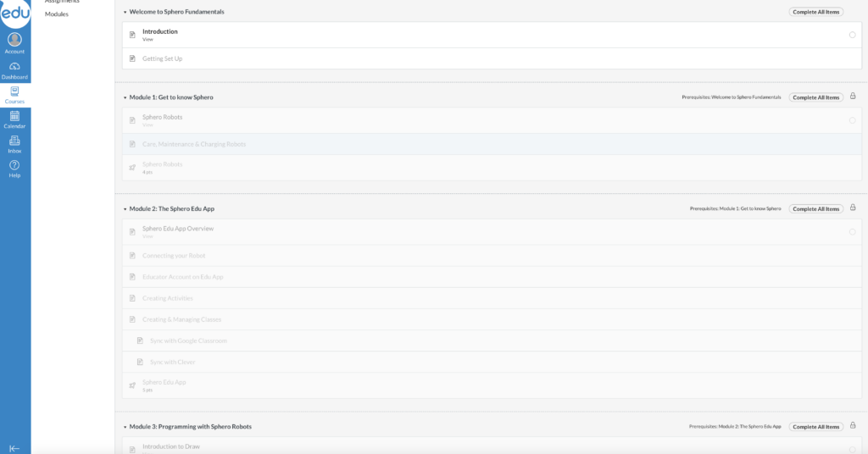This screenshot has width=868, height=454.
Task: Open the Creating Activities link
Action: 168,298
